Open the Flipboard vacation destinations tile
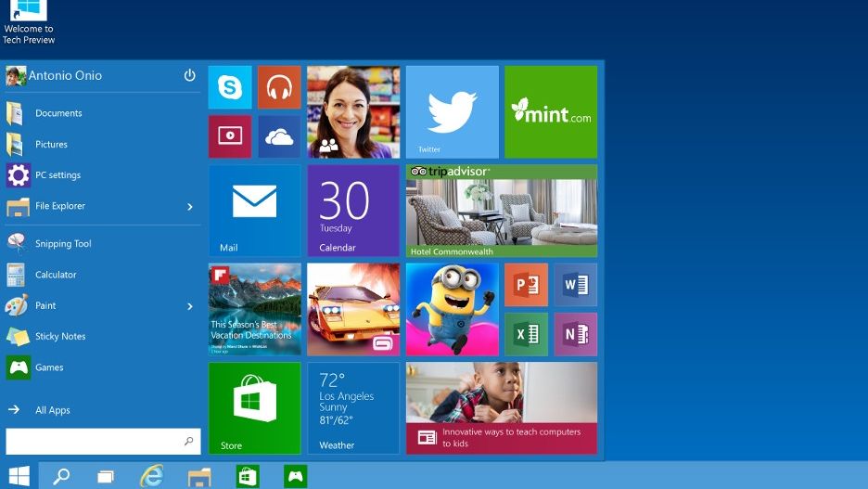This screenshot has width=868, height=489. click(255, 309)
